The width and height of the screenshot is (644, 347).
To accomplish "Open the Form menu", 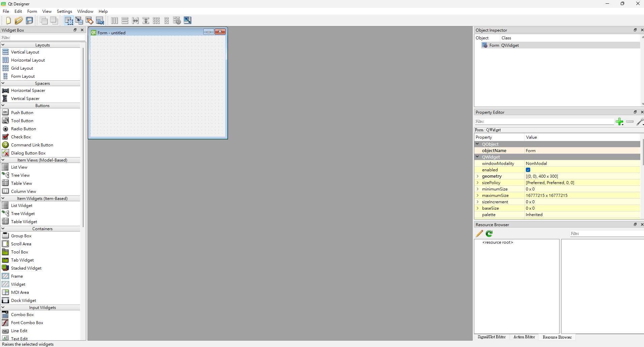I will 32,11.
